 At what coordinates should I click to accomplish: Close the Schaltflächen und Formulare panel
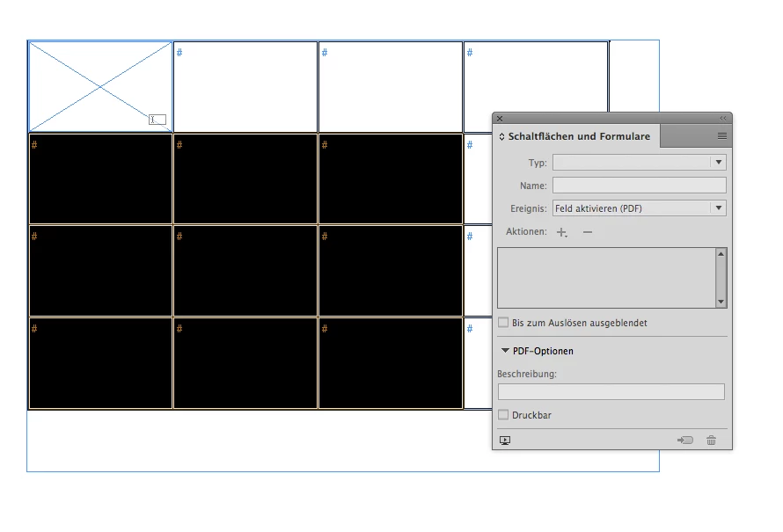click(x=500, y=119)
